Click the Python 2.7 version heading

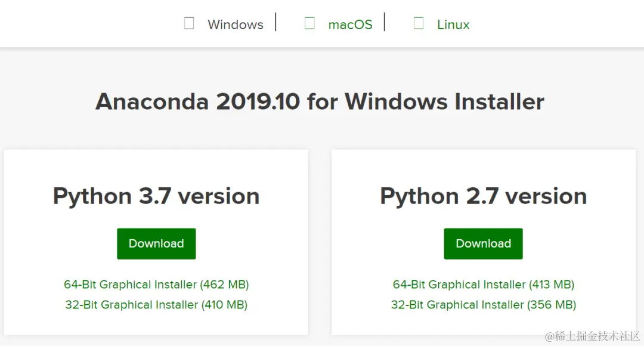[484, 196]
